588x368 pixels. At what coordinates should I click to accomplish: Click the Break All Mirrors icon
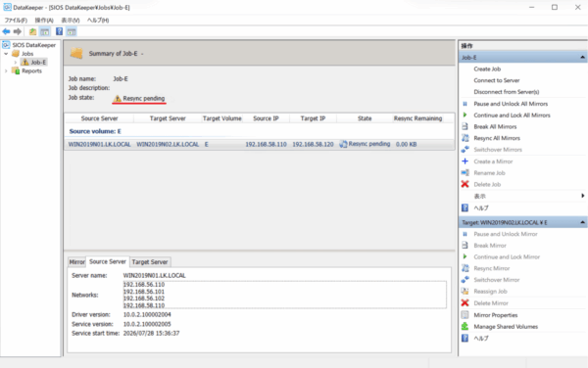[465, 126]
